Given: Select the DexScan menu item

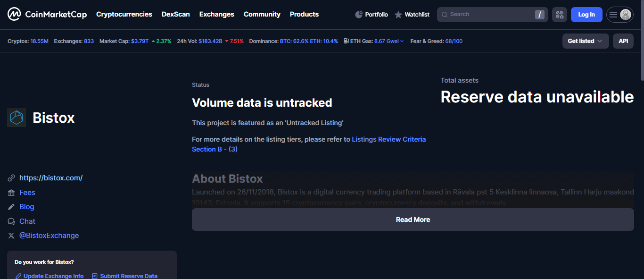Looking at the screenshot, I should click(x=175, y=14).
